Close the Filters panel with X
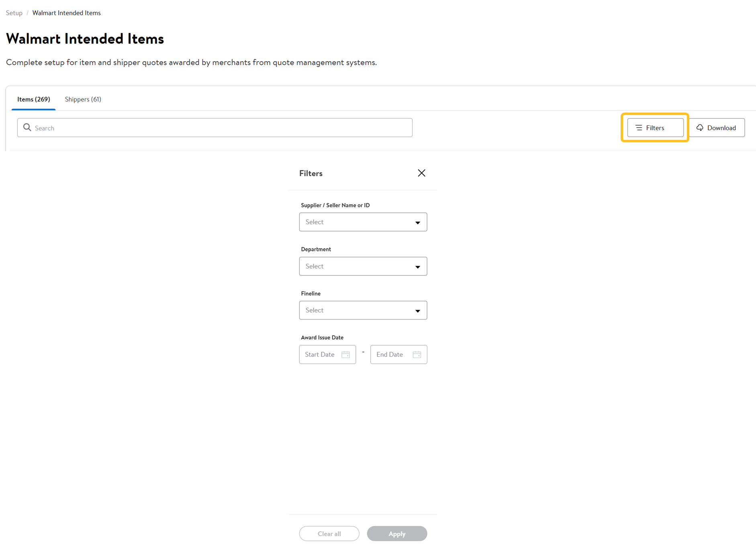Viewport: 756px width, 548px height. pos(421,173)
